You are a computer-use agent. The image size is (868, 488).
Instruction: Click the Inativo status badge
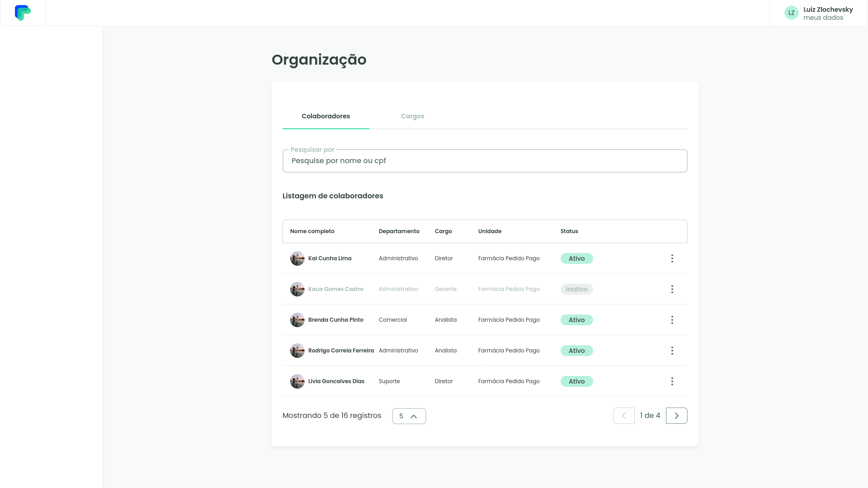tap(576, 289)
